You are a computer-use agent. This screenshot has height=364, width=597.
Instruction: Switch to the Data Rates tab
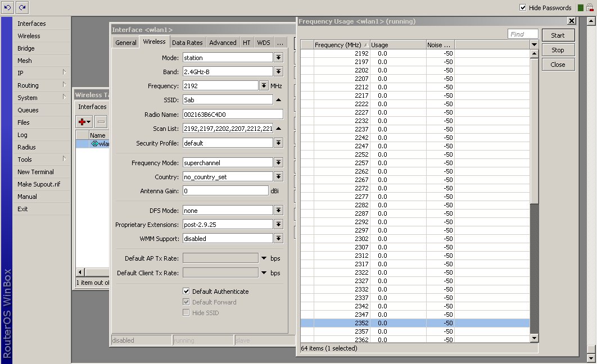point(187,43)
